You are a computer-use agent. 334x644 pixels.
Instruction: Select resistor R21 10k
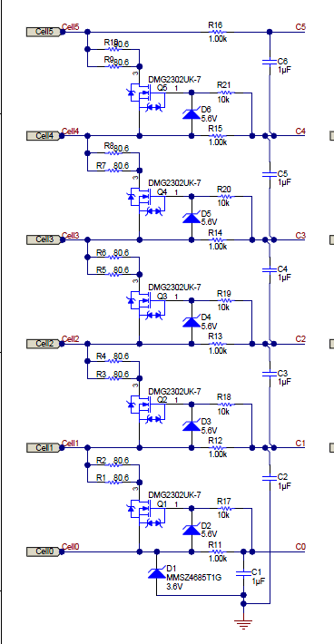[x=224, y=93]
